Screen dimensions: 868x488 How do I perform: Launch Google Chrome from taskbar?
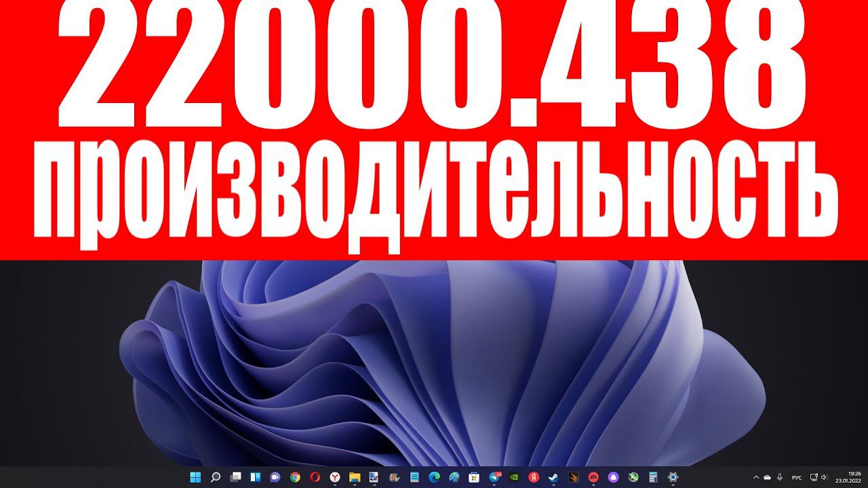[295, 476]
